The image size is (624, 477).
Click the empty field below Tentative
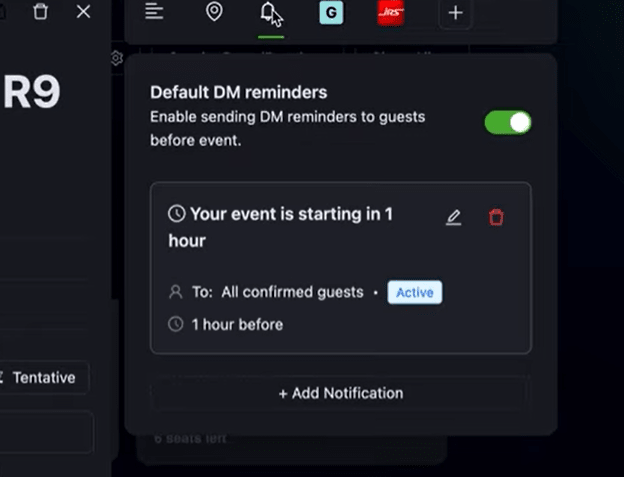(46, 432)
